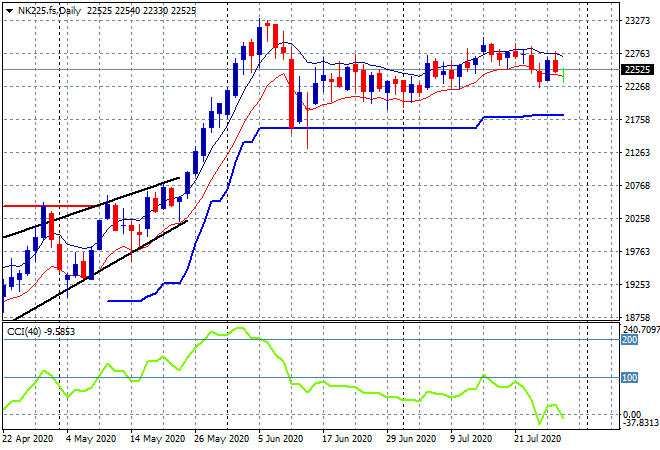Click the date label 29 Jun 2020
660x450 pixels.
pos(411,439)
